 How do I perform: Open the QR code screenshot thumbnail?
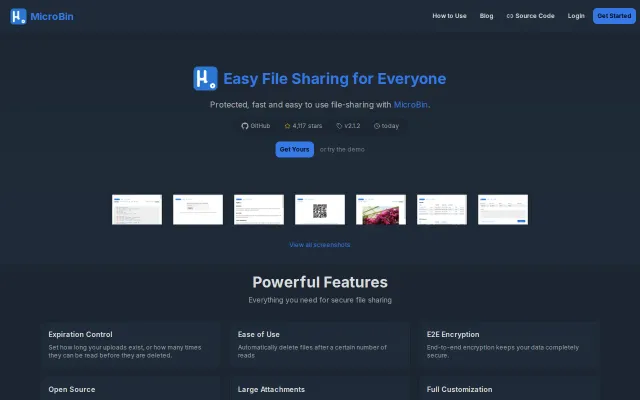(320, 209)
